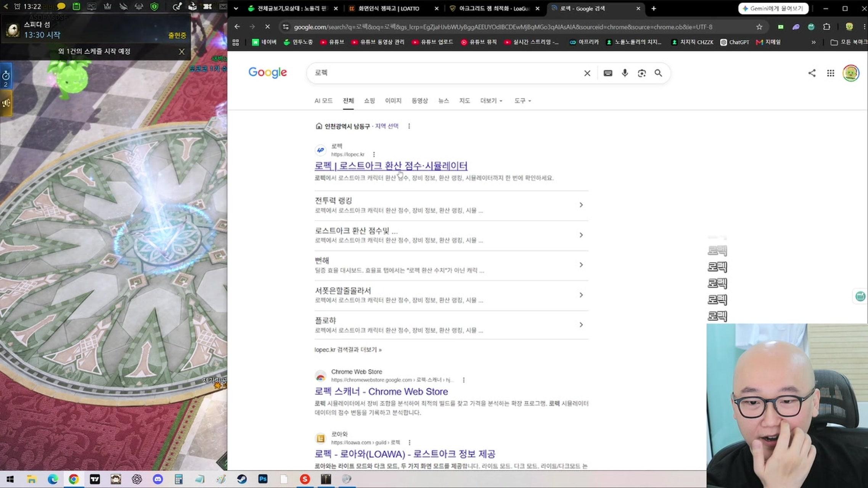The height and width of the screenshot is (488, 868).
Task: Open the 더보기 dropdown
Action: pyautogui.click(x=491, y=101)
